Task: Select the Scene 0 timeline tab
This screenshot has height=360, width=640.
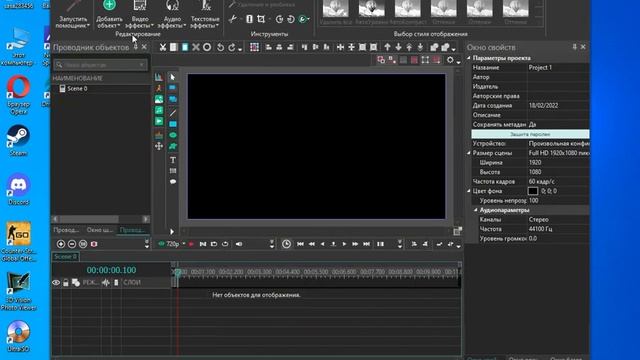Action: pyautogui.click(x=65, y=257)
